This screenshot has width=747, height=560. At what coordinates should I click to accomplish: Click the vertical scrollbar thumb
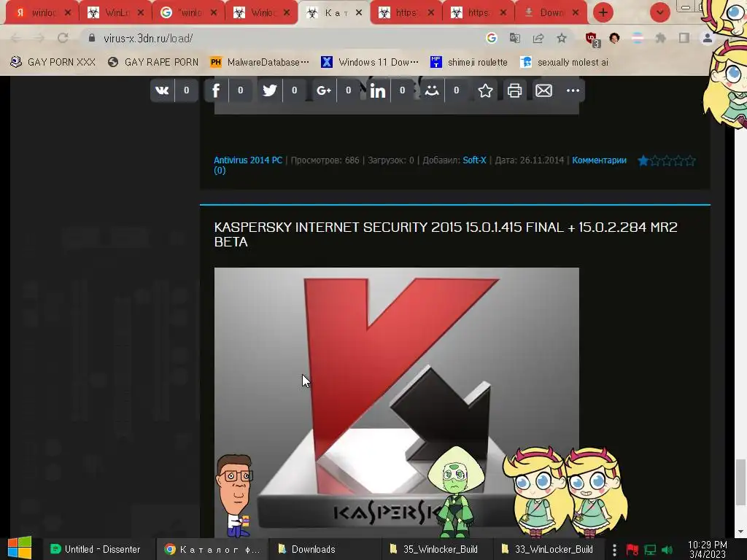click(740, 483)
